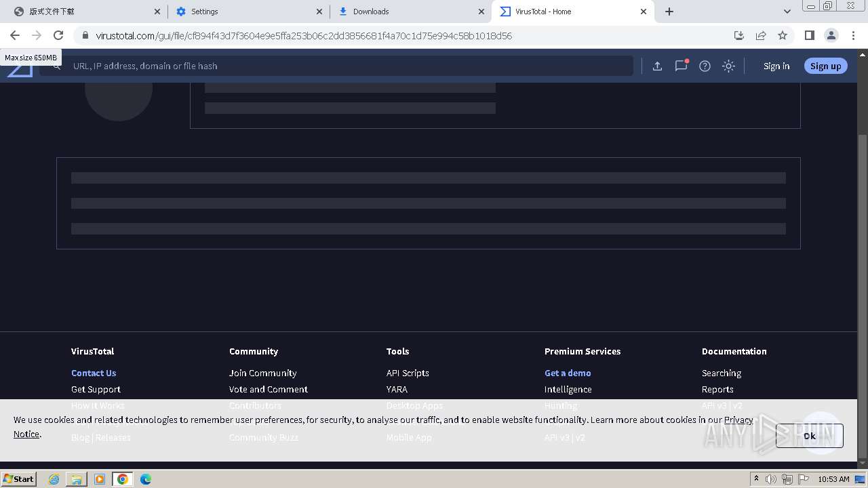
Task: Open the Contact Us link
Action: tap(94, 373)
